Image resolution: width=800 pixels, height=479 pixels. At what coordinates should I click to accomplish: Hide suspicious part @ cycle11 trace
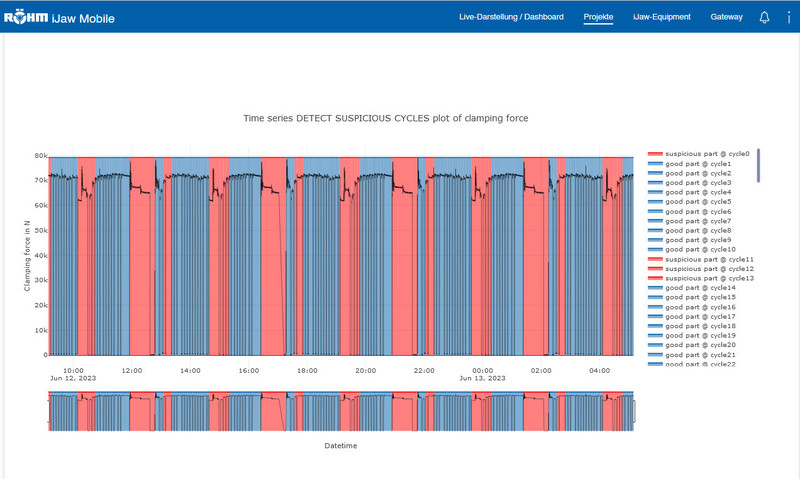pyautogui.click(x=701, y=259)
